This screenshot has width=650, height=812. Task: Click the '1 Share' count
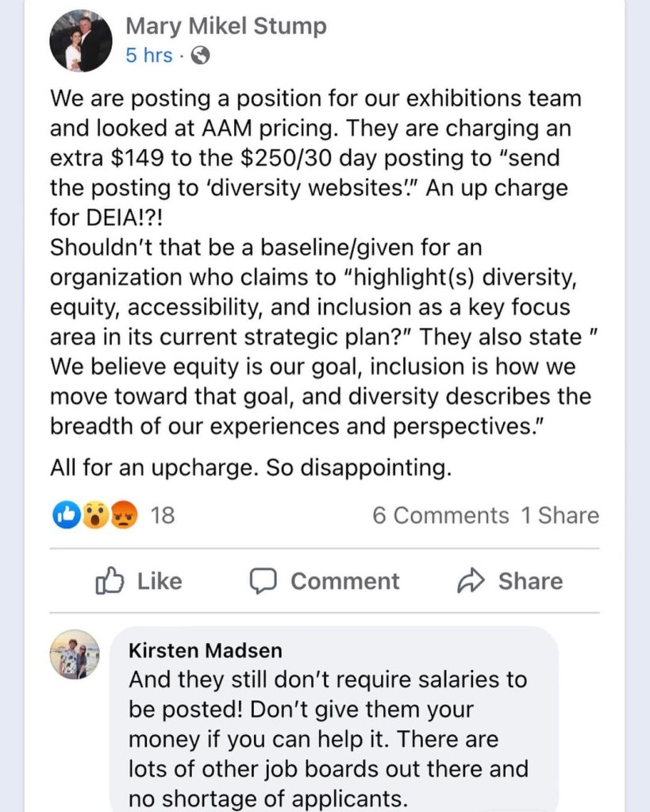pyautogui.click(x=560, y=516)
